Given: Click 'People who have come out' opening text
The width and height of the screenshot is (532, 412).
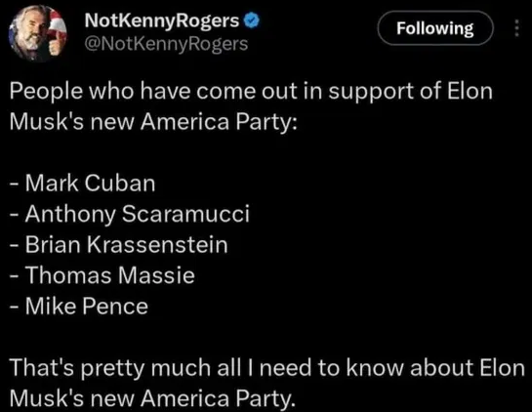Looking at the screenshot, I should tap(133, 92).
